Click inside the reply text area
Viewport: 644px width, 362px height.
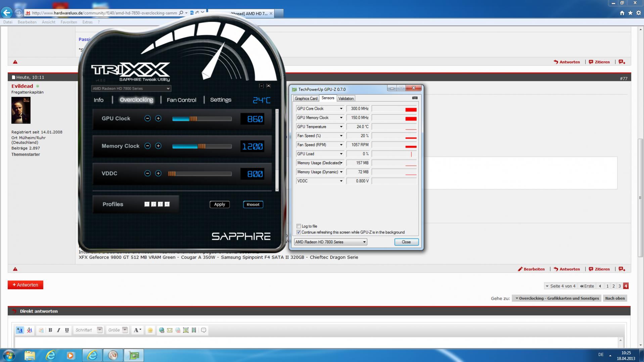[316, 342]
